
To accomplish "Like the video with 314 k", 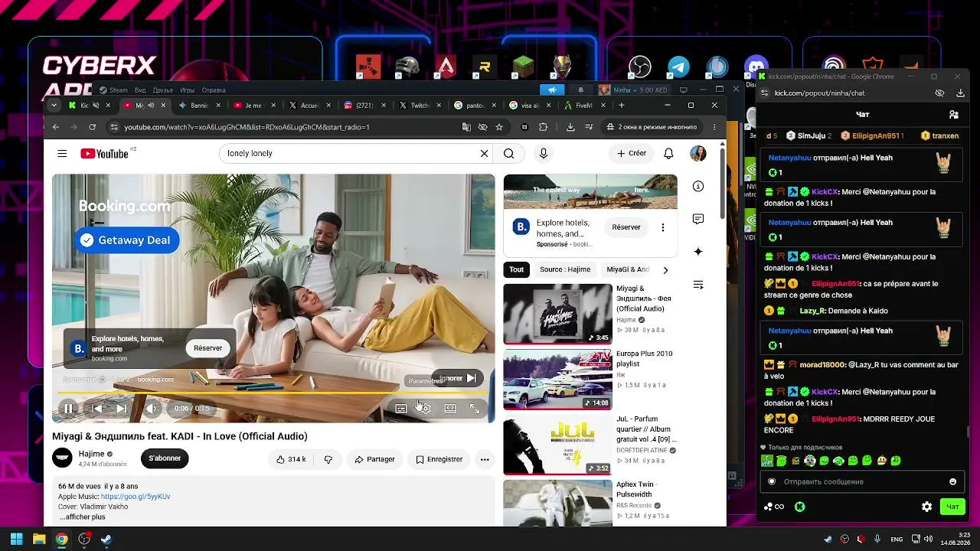I will pyautogui.click(x=291, y=459).
